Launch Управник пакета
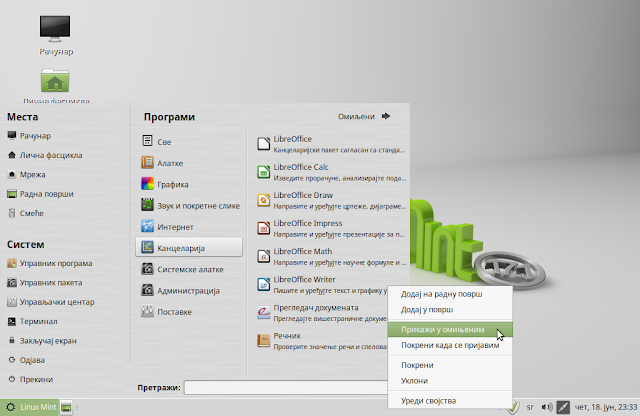Screen dimensions: 640x416 pos(45,283)
